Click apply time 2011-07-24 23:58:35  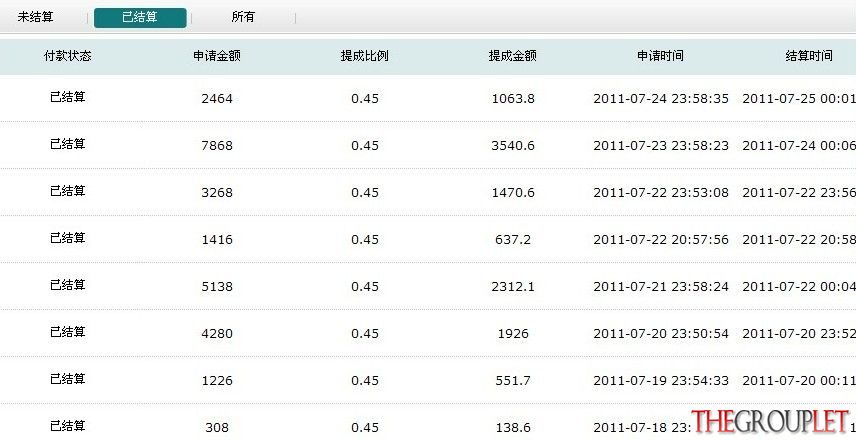(x=661, y=99)
